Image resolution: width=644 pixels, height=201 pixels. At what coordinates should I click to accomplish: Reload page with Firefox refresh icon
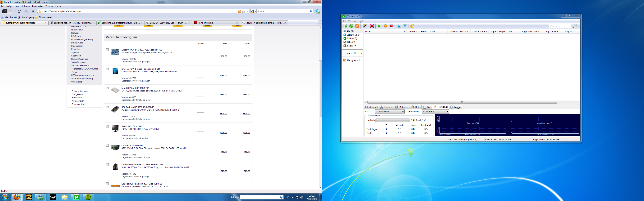point(19,11)
